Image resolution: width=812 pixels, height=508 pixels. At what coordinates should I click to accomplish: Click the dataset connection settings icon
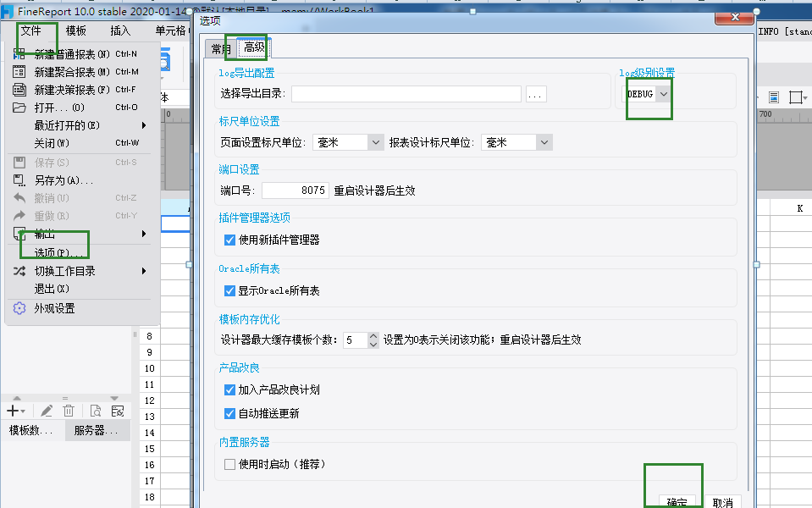coord(118,411)
